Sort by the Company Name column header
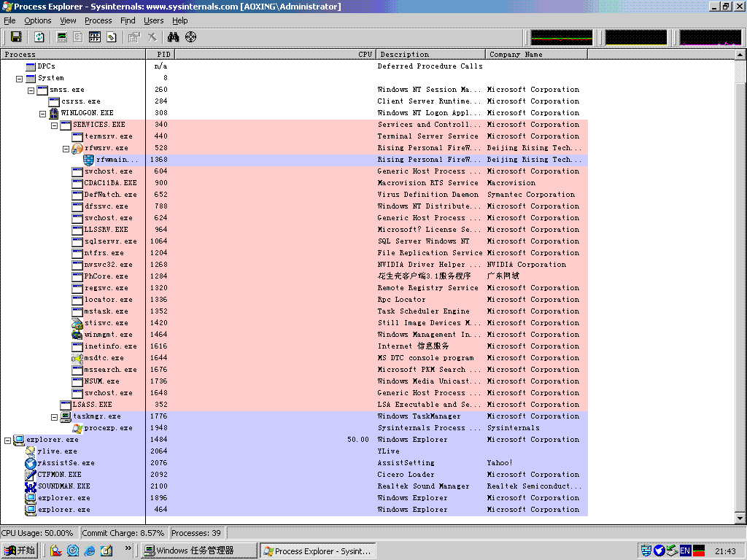Image resolution: width=747 pixels, height=560 pixels. [536, 54]
